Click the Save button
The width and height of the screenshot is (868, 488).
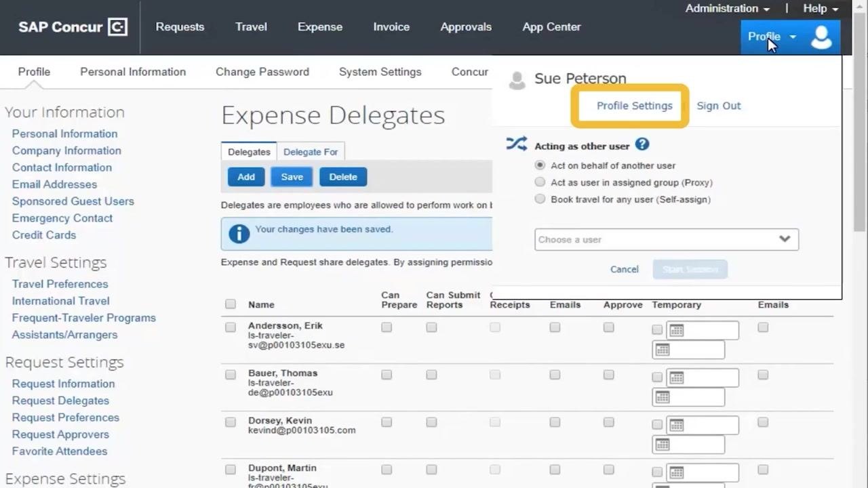292,177
